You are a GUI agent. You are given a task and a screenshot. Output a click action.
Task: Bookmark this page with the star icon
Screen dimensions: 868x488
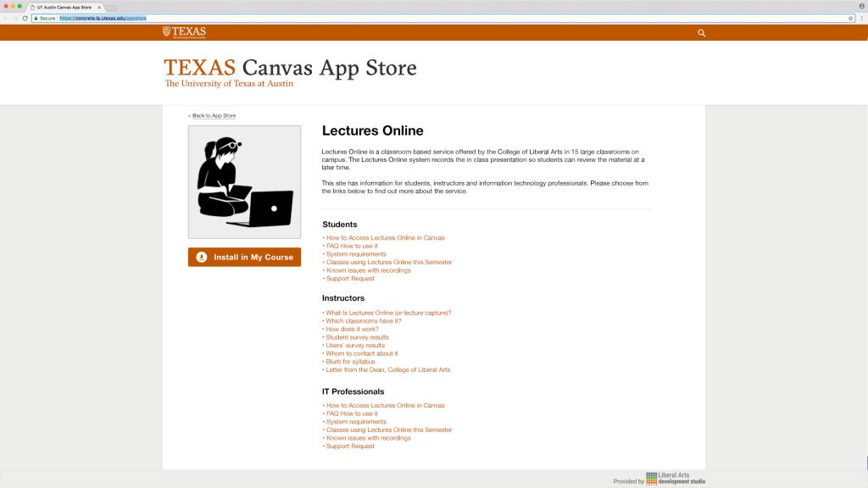[850, 18]
